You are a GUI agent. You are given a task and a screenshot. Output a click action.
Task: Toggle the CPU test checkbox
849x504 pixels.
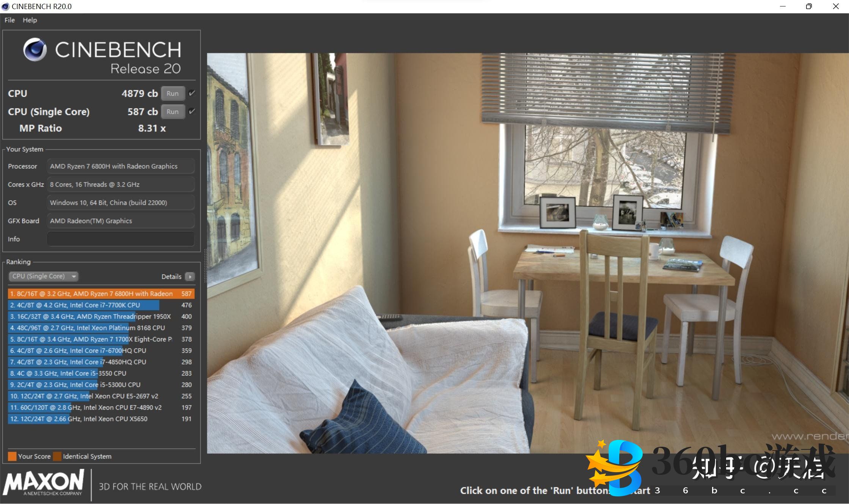click(x=192, y=93)
